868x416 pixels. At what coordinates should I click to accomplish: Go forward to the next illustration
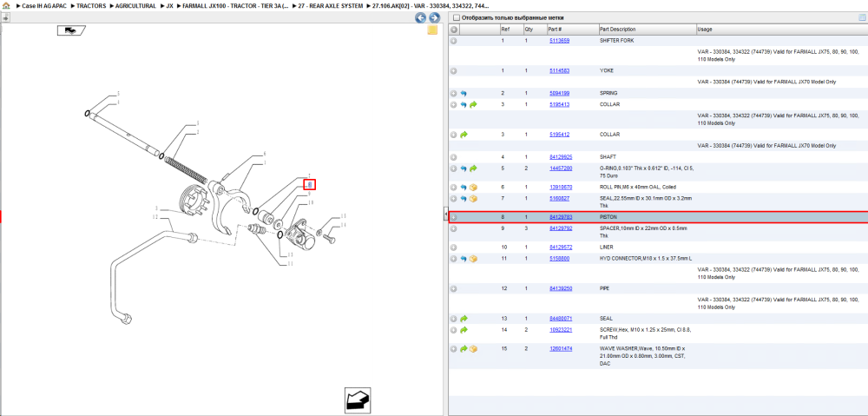[435, 17]
